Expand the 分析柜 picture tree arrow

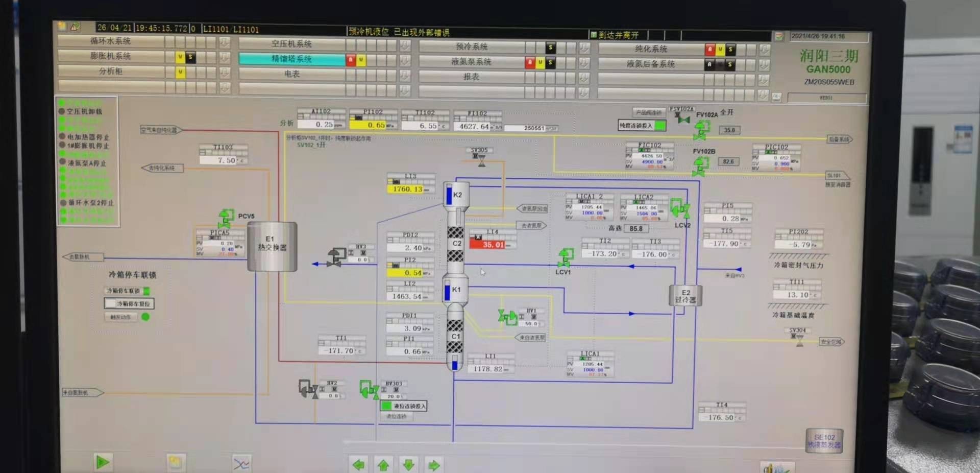(x=224, y=72)
